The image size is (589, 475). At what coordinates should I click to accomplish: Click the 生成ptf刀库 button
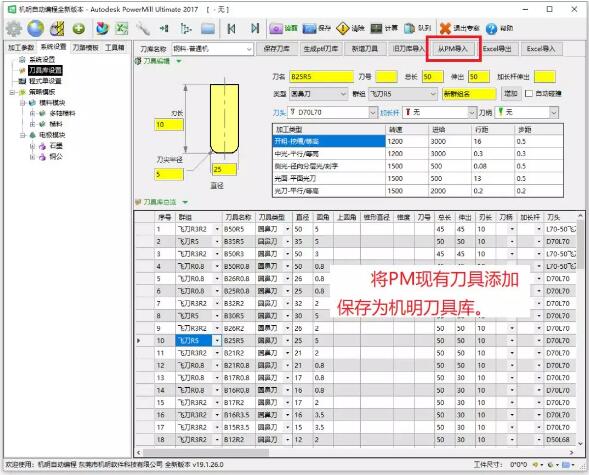point(320,49)
